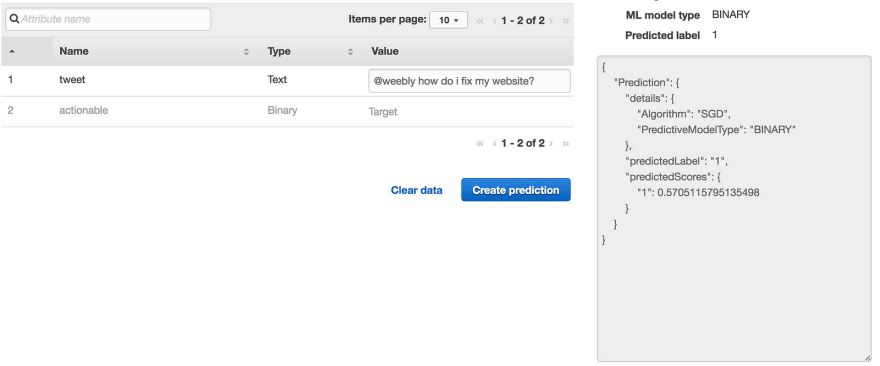Click the Clear data link

(416, 190)
